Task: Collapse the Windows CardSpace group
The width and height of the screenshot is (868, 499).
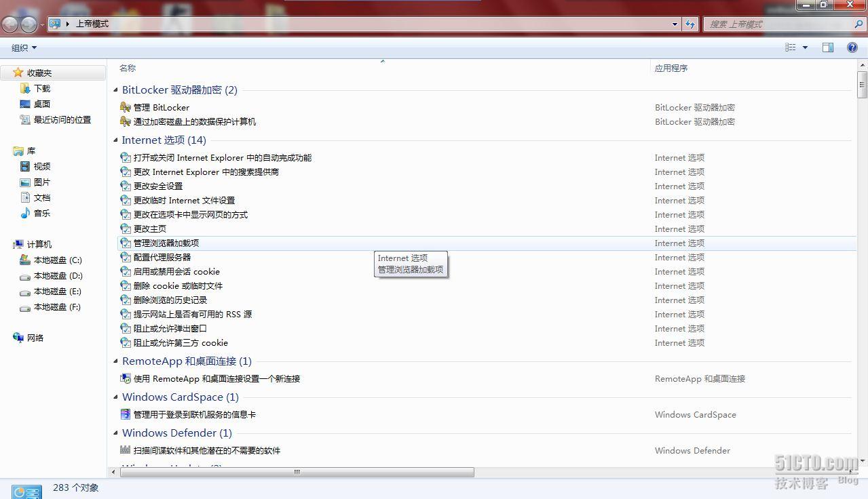Action: pos(115,397)
